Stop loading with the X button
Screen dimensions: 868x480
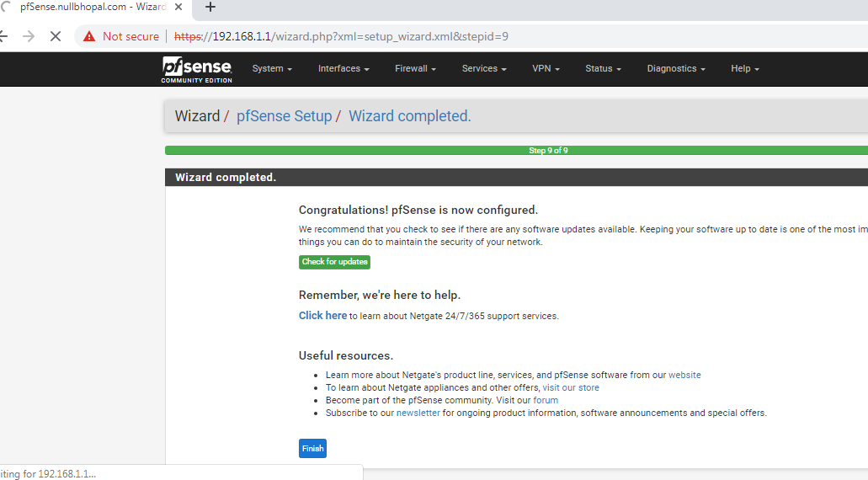click(56, 36)
